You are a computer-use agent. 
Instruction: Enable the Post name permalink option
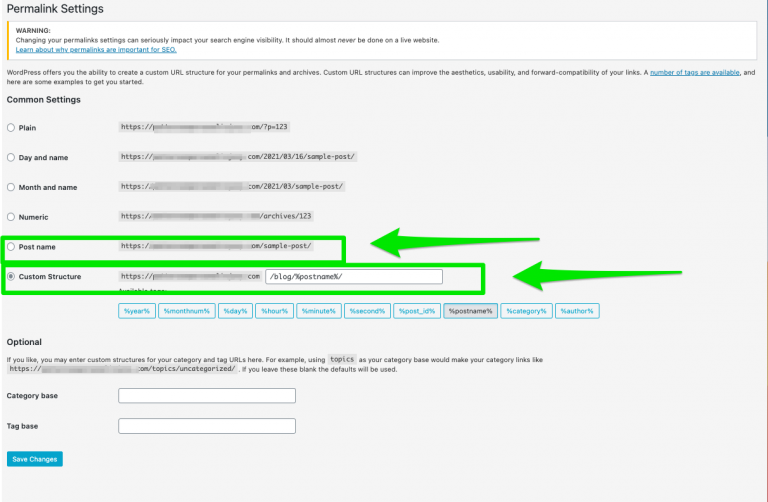(11, 246)
